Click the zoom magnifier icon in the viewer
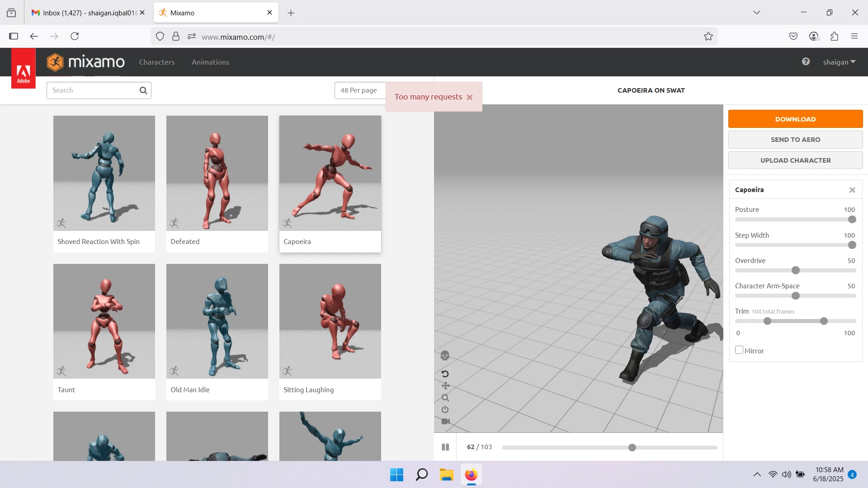 click(x=445, y=398)
